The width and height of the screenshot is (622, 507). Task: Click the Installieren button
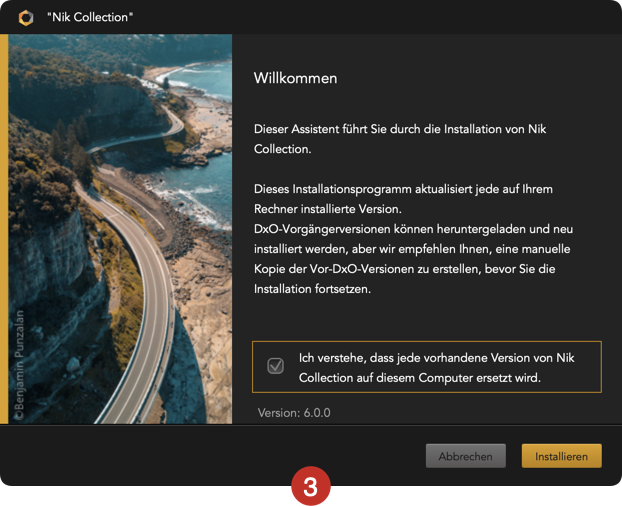(x=561, y=456)
